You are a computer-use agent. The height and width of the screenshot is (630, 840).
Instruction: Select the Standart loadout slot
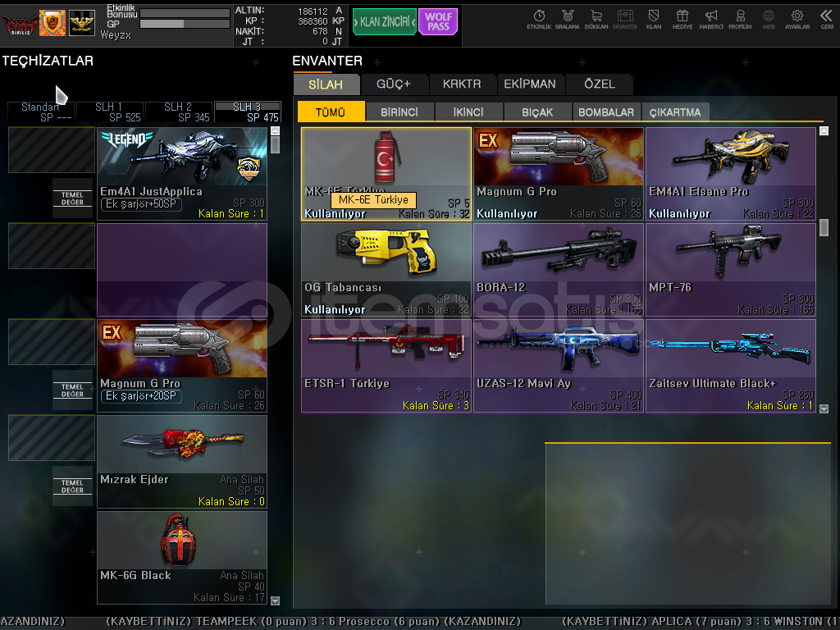[x=41, y=112]
